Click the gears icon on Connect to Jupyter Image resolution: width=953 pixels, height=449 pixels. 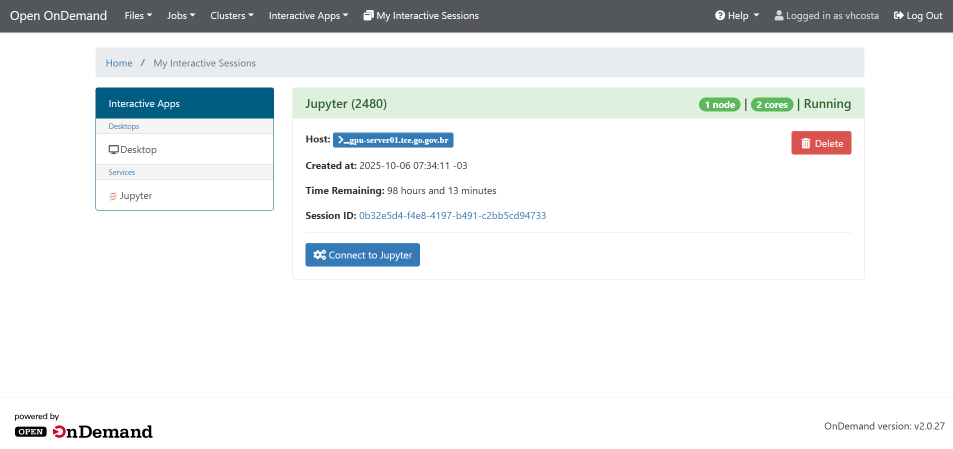[x=319, y=255]
